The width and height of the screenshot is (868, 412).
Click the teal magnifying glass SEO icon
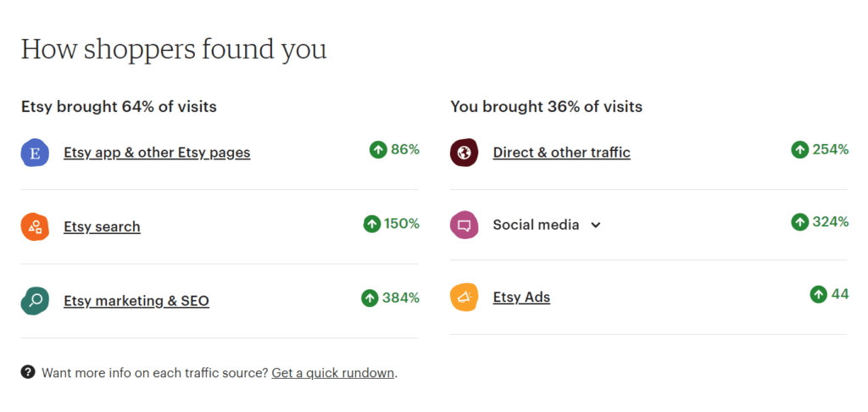click(x=35, y=301)
